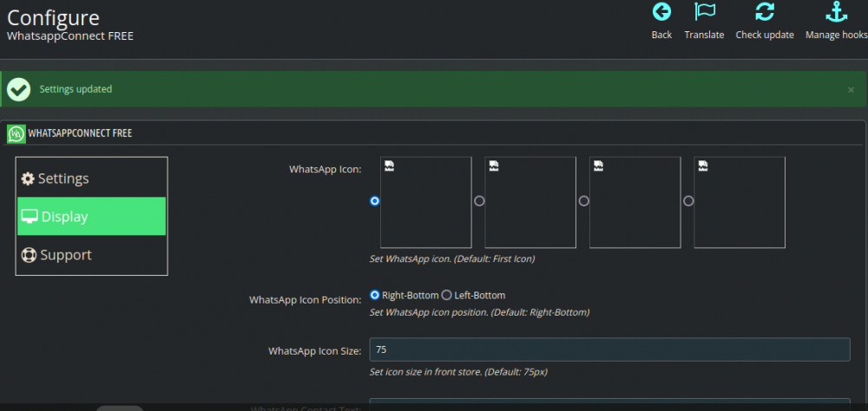The width and height of the screenshot is (868, 411).
Task: Switch to the Display tab
Action: 91,216
